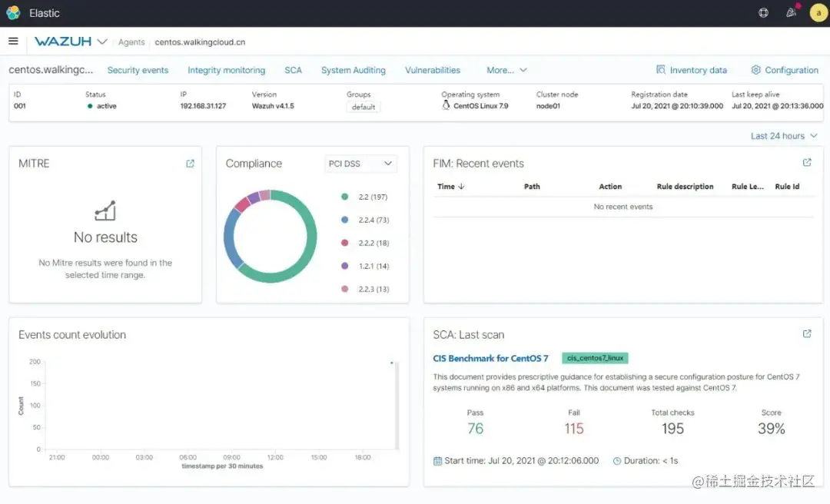The height and width of the screenshot is (504, 830).
Task: Open the help globe icon
Action: click(763, 13)
